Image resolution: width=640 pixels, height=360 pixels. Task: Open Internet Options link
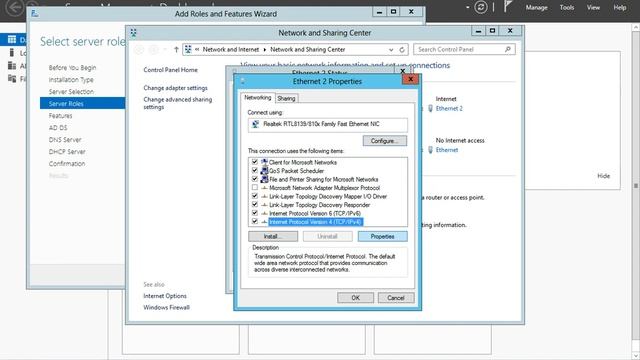pyautogui.click(x=165, y=296)
